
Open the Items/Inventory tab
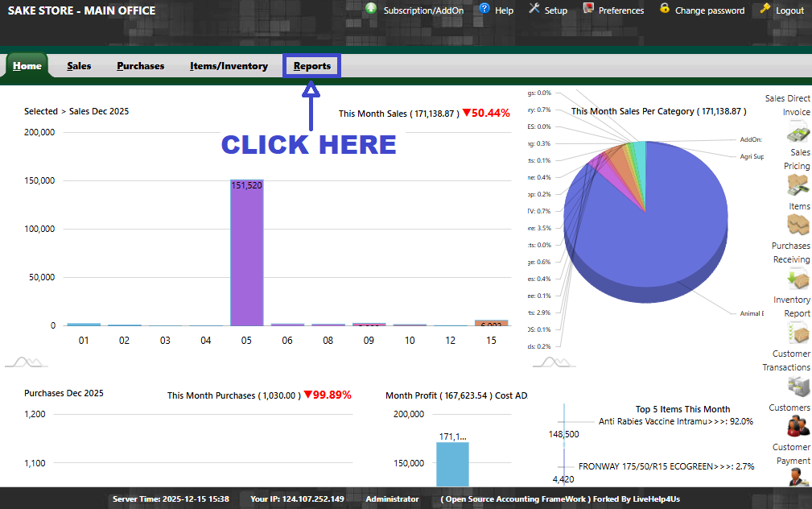[x=229, y=66]
